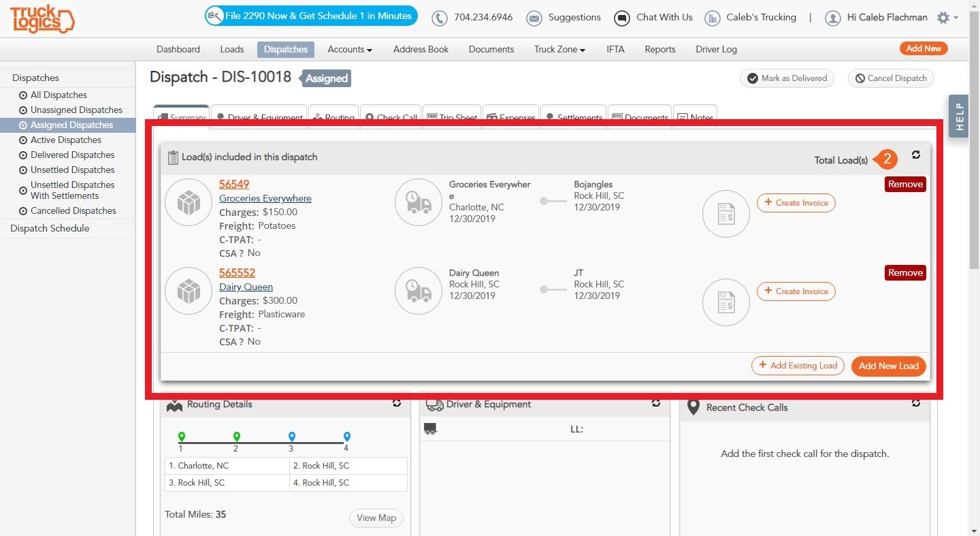Click the invoice icon in the JT load row
Viewport: 980px width, 536px height.
(x=726, y=302)
